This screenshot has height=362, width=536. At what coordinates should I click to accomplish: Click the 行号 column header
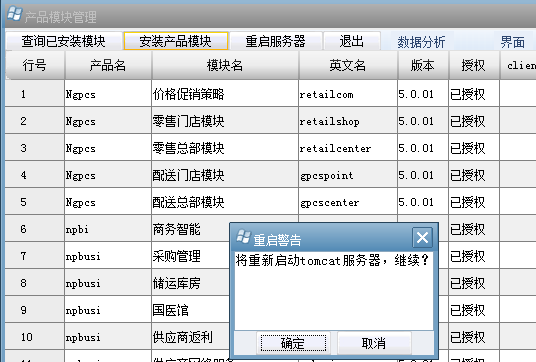tap(35, 65)
